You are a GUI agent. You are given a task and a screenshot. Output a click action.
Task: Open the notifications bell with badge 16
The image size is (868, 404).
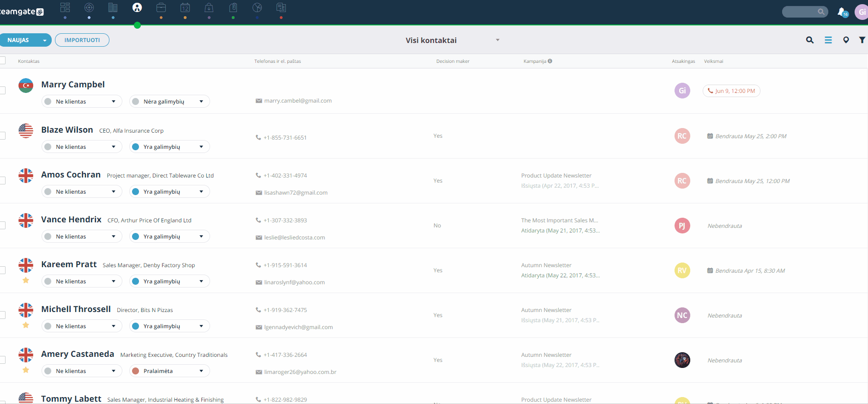point(843,12)
